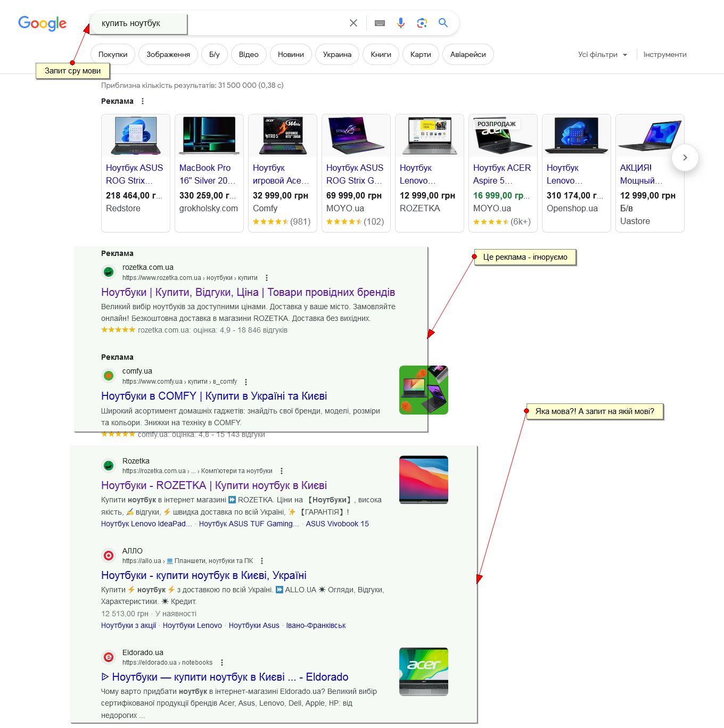The height and width of the screenshot is (728, 724).
Task: Clear the search query with the X icon
Action: [353, 23]
